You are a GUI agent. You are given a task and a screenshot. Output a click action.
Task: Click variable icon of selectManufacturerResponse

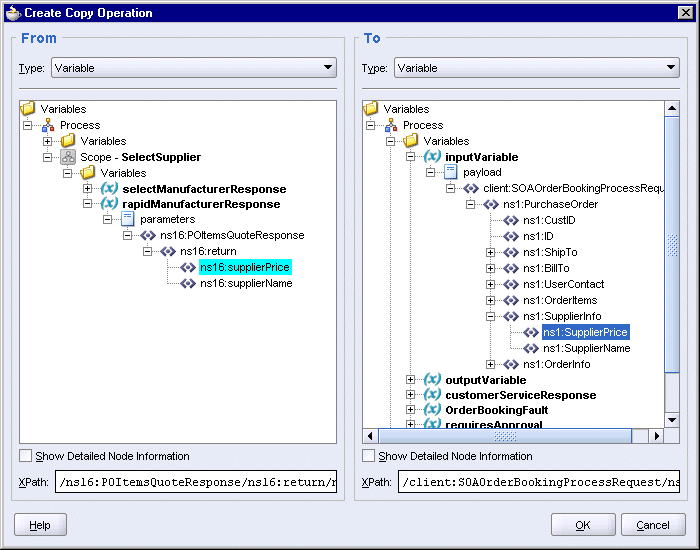[109, 188]
